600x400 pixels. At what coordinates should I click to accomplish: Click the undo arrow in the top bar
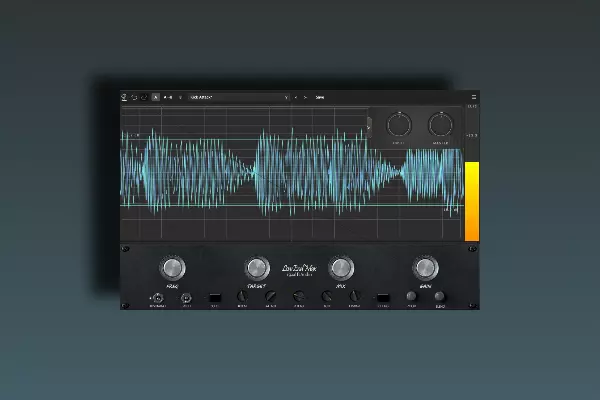point(134,97)
